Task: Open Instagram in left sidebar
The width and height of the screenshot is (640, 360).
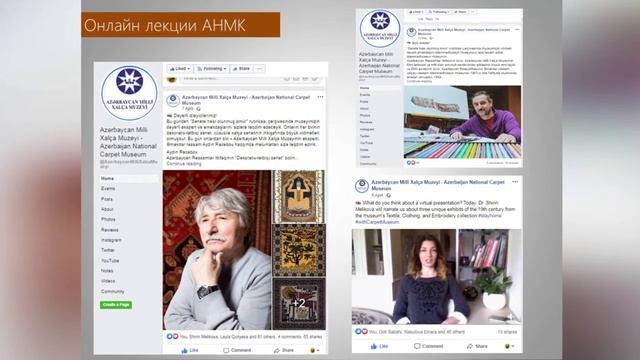Action: click(x=111, y=240)
